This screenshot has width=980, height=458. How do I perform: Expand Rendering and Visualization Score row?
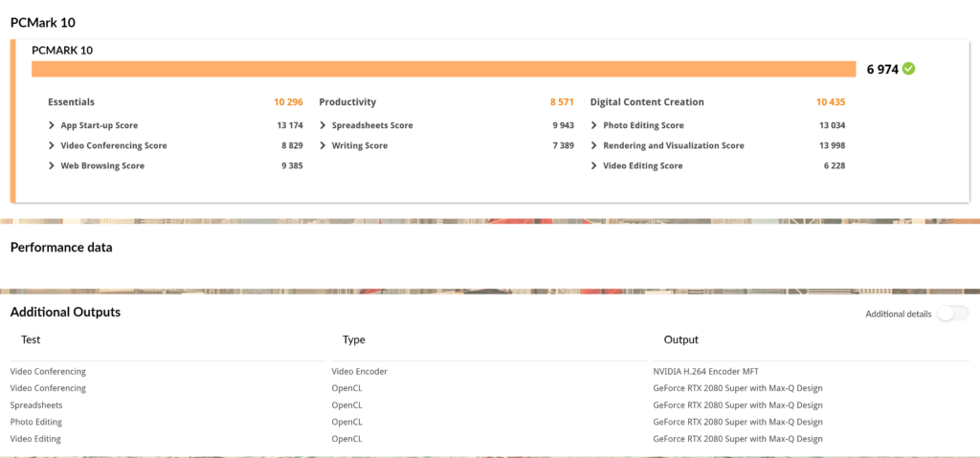[594, 145]
